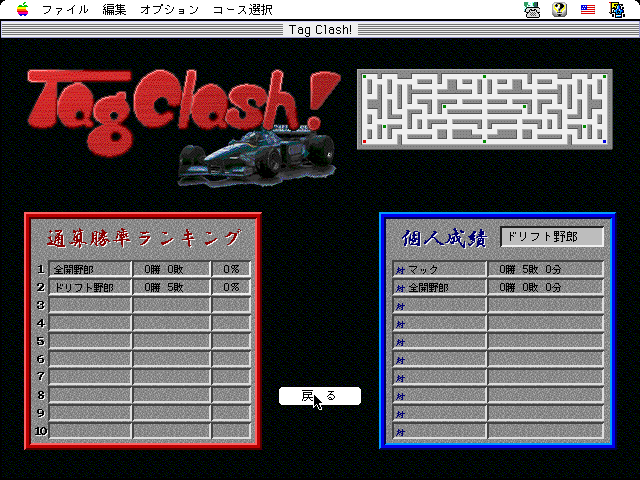Click the 0勝 5敗 record in ranking row 2
Screen dimensions: 640x480
[171, 287]
